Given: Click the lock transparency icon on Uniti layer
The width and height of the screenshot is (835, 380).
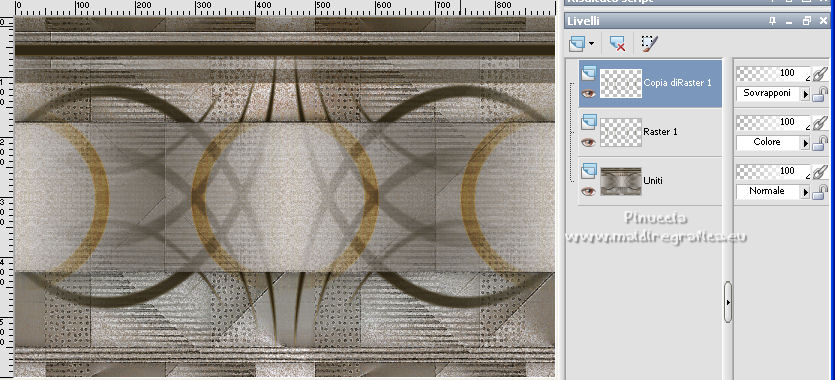Looking at the screenshot, I should 821,192.
